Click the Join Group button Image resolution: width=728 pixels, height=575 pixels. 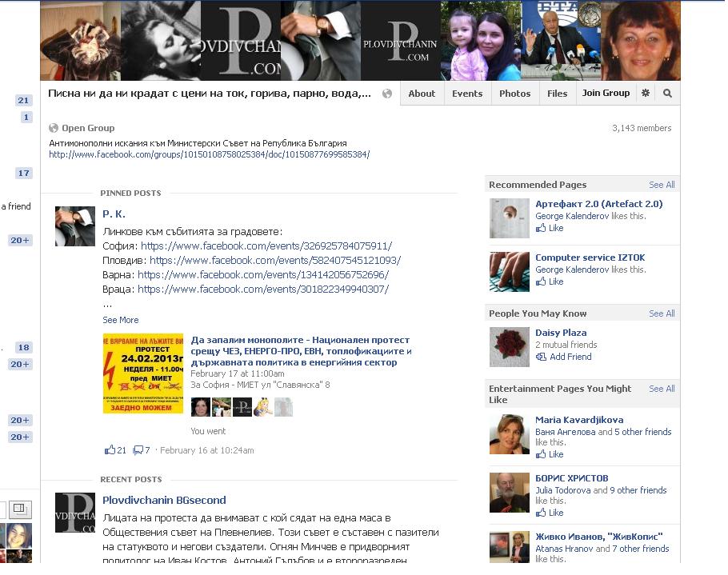(606, 94)
